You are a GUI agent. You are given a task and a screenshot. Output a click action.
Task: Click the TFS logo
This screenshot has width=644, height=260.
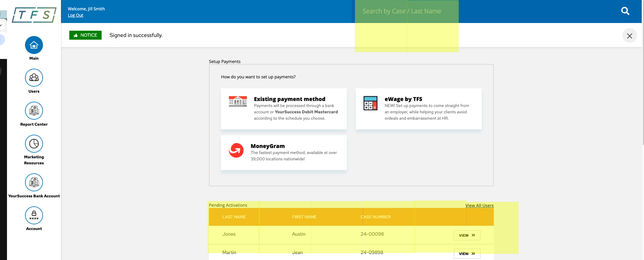coord(34,15)
